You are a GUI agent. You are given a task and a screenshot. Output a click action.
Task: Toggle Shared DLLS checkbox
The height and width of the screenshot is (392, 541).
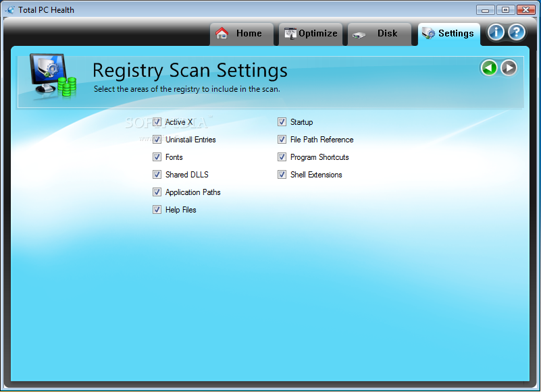157,175
